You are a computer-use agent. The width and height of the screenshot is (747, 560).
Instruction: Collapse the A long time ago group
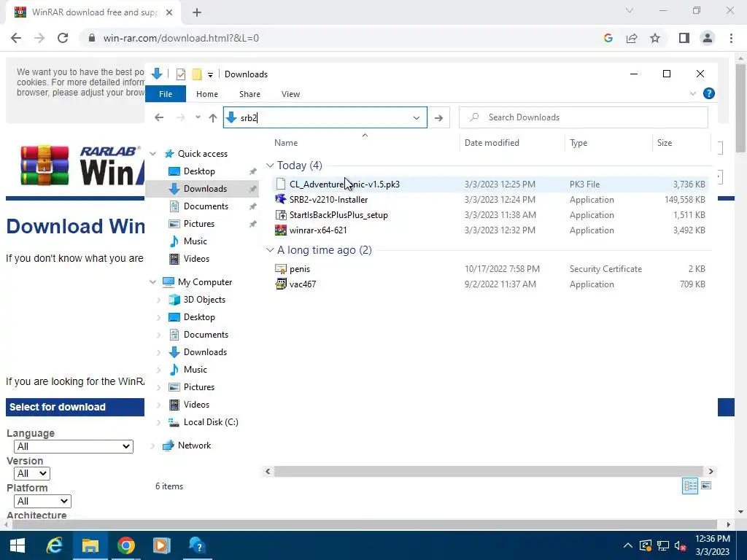pos(270,250)
